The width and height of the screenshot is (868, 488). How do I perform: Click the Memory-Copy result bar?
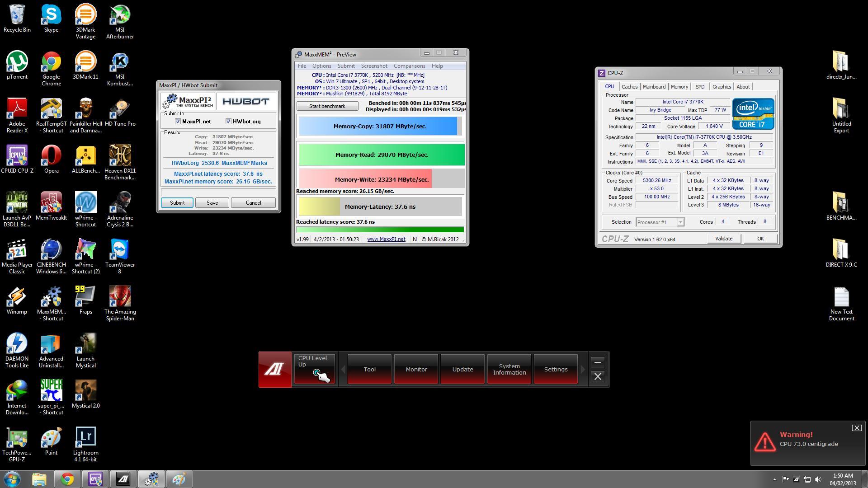click(380, 127)
